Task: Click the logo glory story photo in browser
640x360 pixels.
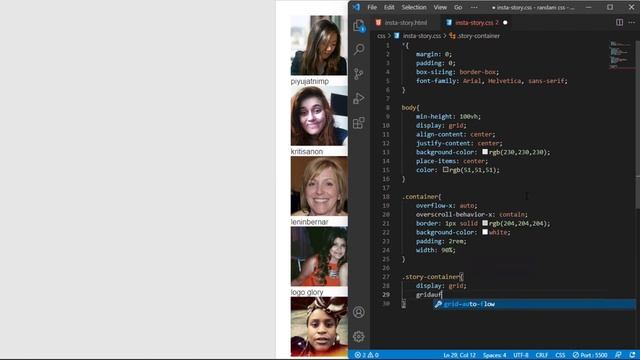Action: point(319,256)
